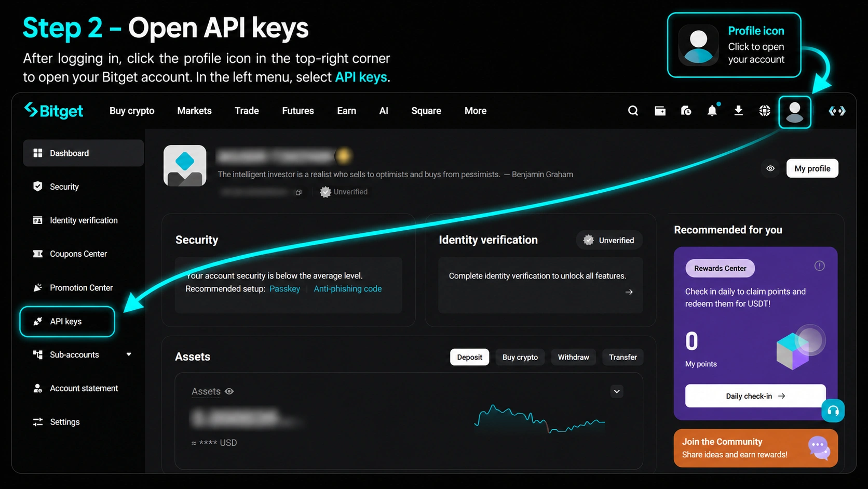The height and width of the screenshot is (489, 868).
Task: Click the Withdraw button
Action: 573,357
